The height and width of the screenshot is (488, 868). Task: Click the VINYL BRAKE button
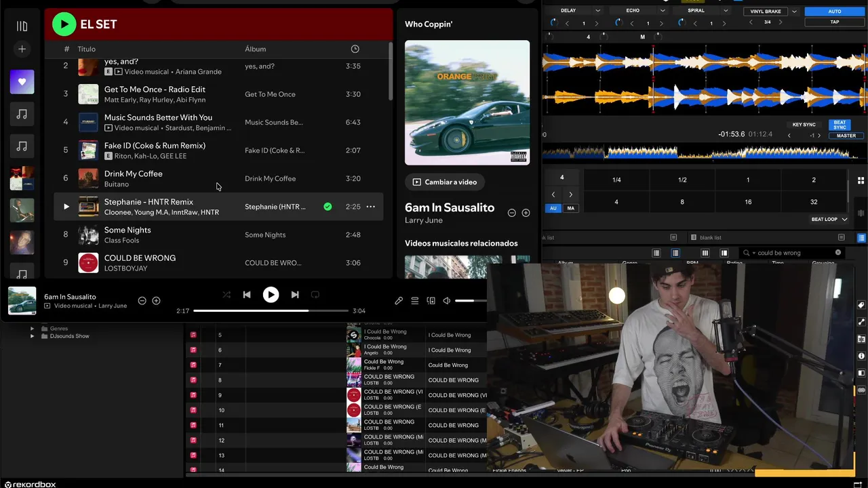[x=766, y=12]
